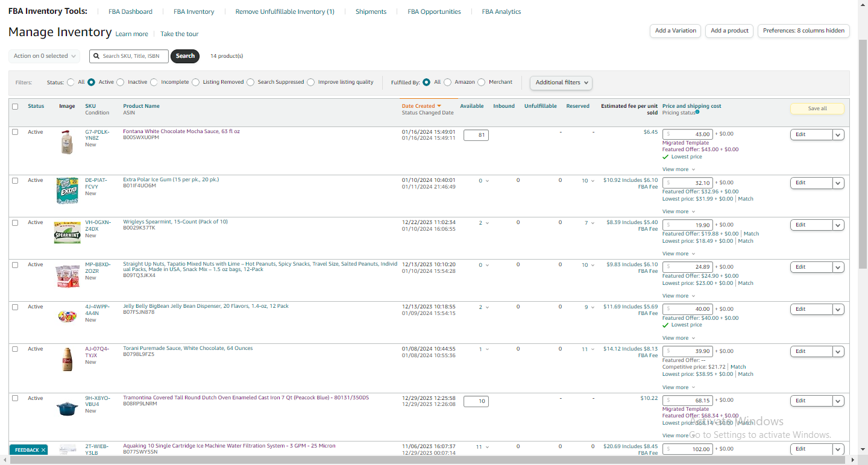Check the Jelly Belly BigBean row checkbox
Screen dimensions: 868x465
click(x=15, y=307)
